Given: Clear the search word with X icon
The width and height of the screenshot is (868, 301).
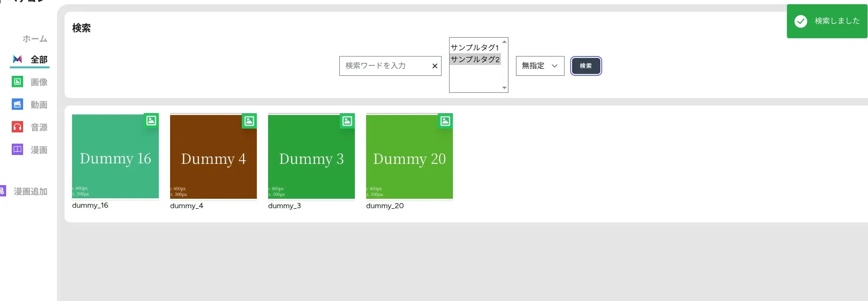Looking at the screenshot, I should (435, 66).
